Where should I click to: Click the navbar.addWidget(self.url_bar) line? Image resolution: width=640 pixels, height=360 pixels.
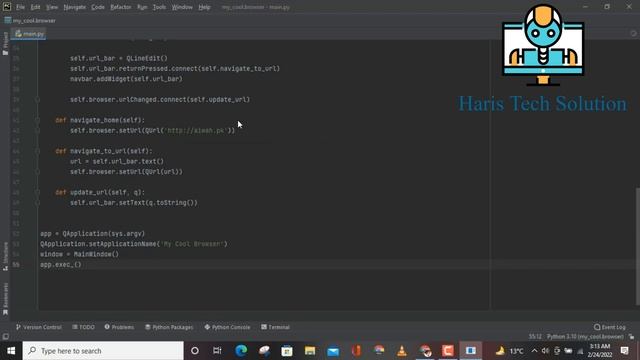tap(126, 79)
